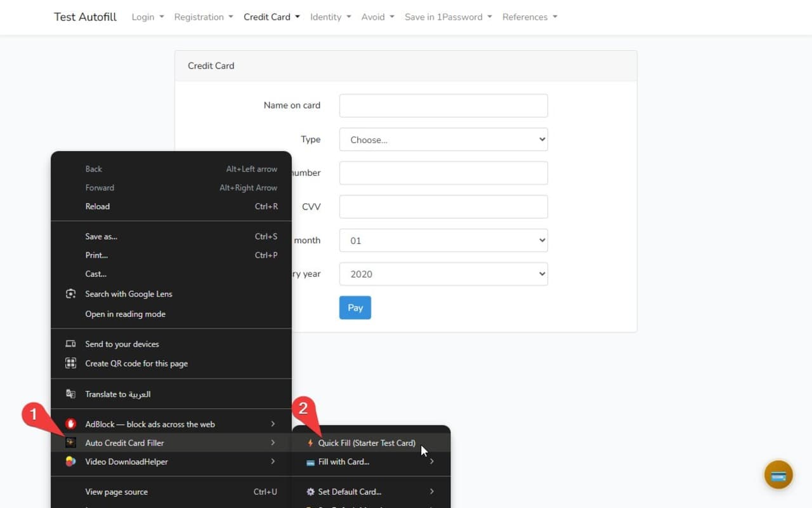Expand the Fill with Card submenu arrow
Viewport: 812px width, 508px height.
432,462
